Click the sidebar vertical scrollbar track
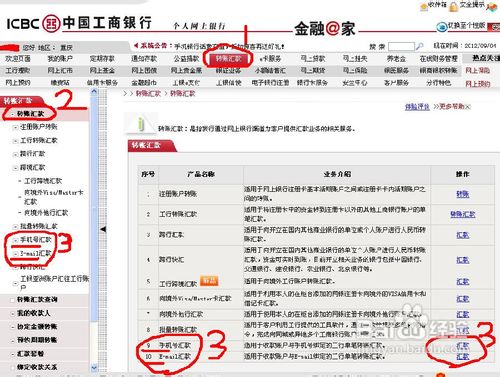The height and width of the screenshot is (377, 500). [94, 230]
